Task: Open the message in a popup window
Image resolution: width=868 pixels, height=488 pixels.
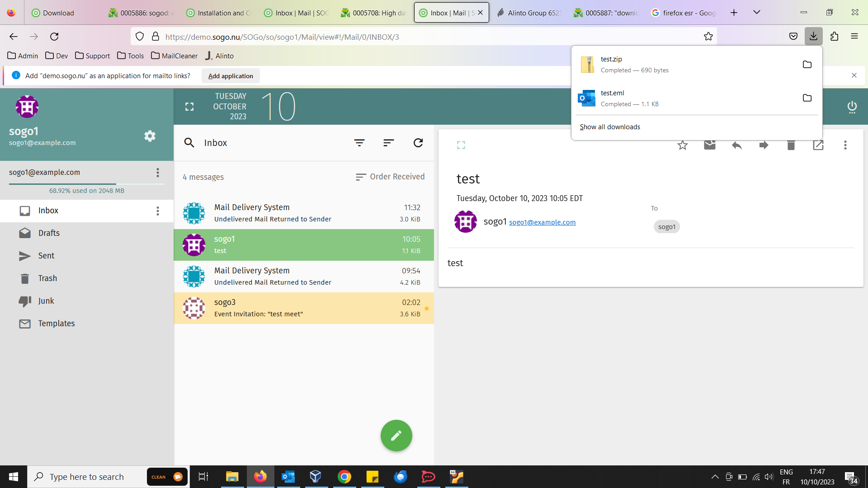Action: click(818, 145)
